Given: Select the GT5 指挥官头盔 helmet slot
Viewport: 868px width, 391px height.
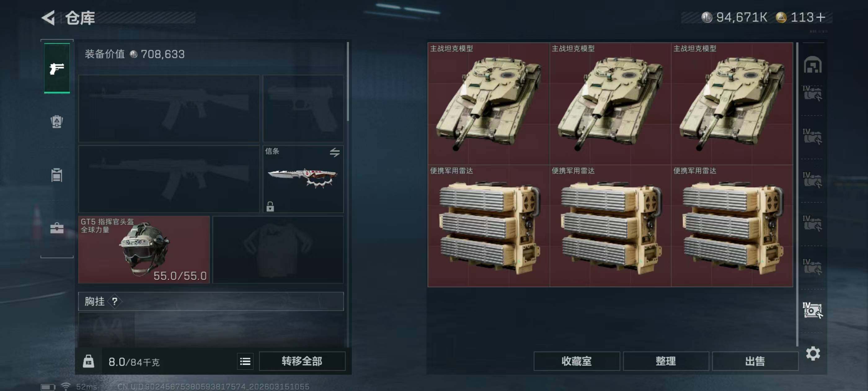Looking at the screenshot, I should coord(144,249).
